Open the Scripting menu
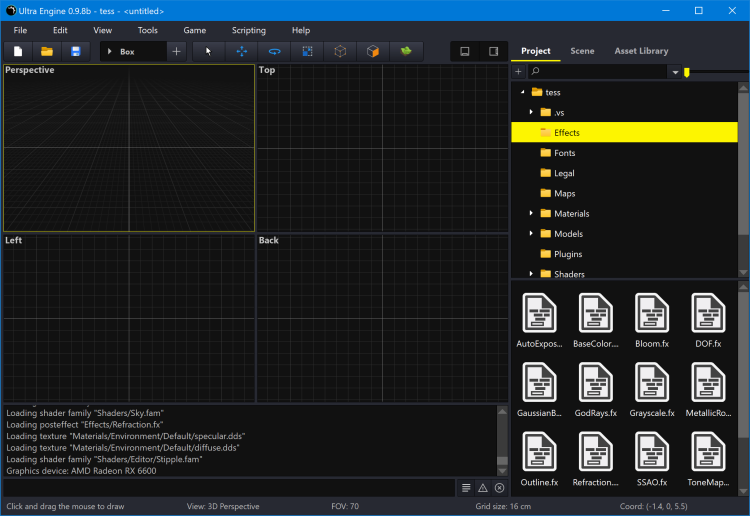 pyautogui.click(x=249, y=31)
